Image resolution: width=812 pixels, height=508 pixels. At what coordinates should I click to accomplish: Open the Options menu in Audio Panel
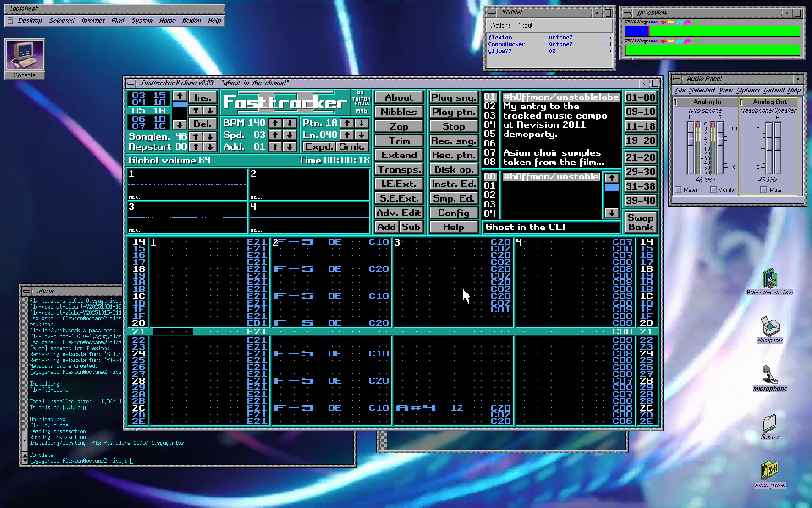[748, 90]
